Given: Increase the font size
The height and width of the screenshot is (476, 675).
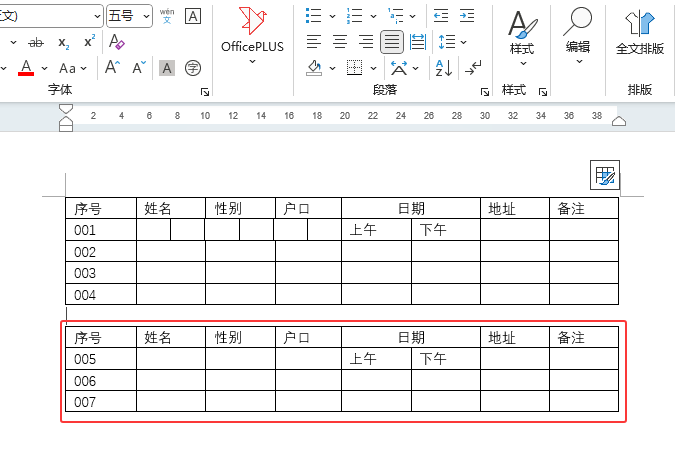Looking at the screenshot, I should [112, 68].
